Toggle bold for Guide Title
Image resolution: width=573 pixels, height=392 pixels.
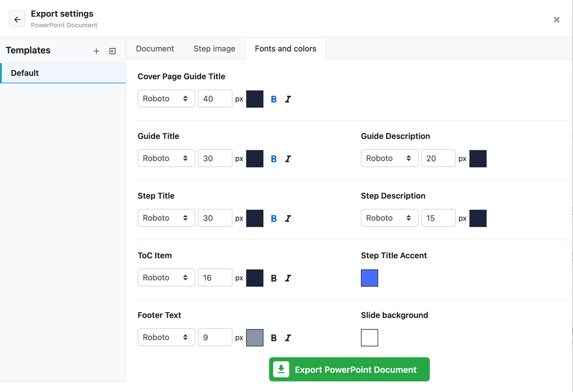[274, 159]
